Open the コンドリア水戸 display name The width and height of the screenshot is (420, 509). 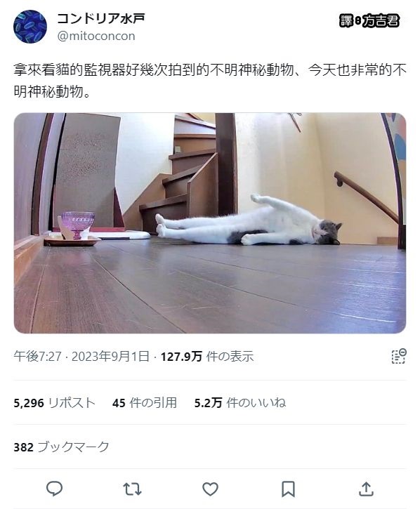coord(100,18)
